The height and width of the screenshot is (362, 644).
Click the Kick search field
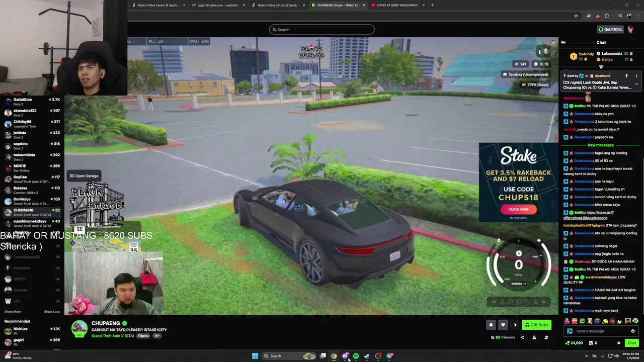[322, 29]
